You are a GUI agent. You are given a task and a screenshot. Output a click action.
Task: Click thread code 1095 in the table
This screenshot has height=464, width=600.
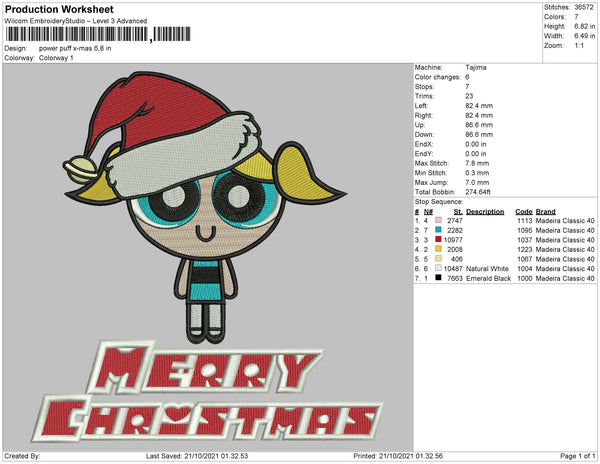coord(525,230)
